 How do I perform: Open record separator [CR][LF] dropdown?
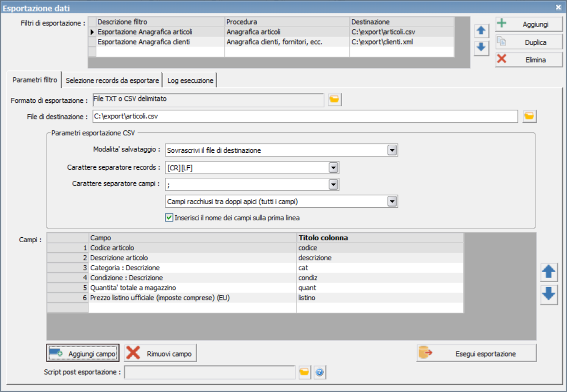point(333,168)
